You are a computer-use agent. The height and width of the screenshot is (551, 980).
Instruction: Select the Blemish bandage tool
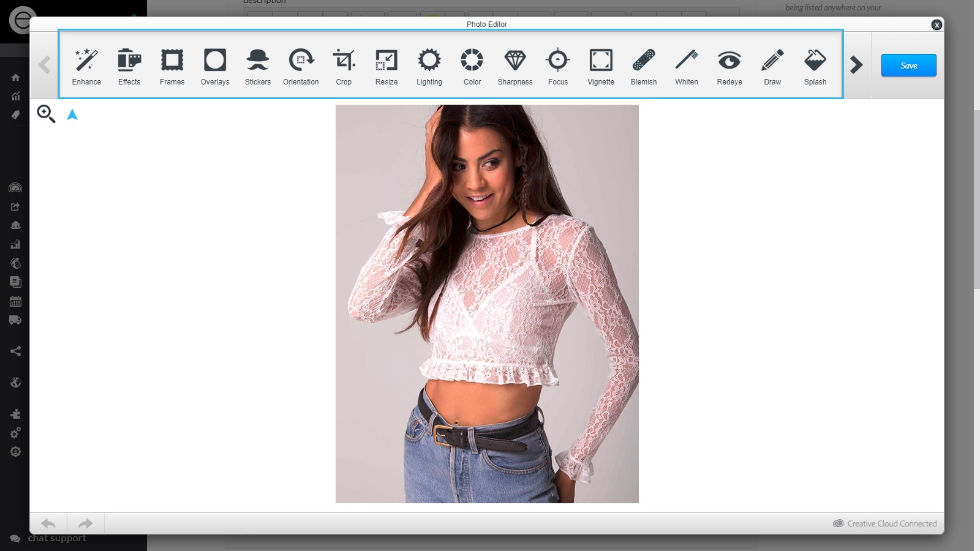(x=644, y=67)
